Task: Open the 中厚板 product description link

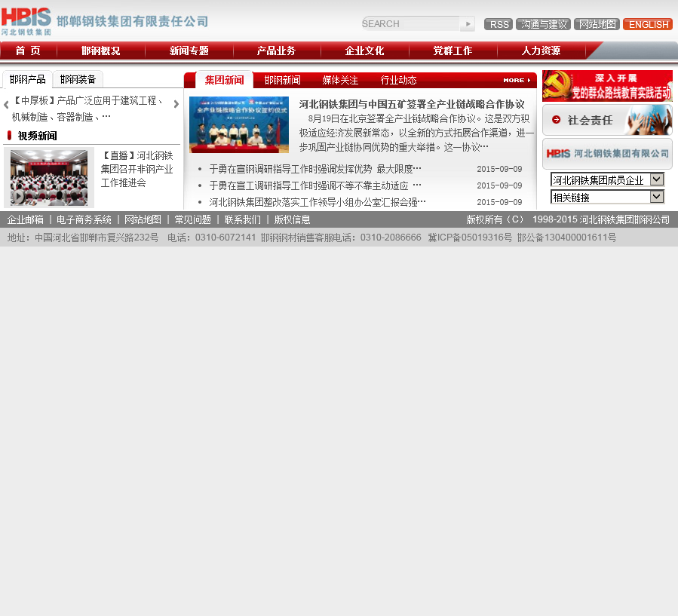Action: pos(87,109)
